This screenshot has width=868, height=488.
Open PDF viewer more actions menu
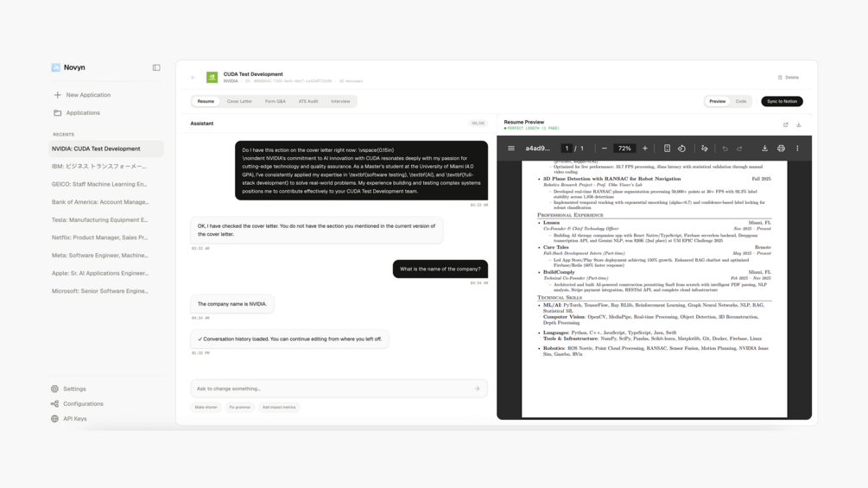[x=798, y=149]
